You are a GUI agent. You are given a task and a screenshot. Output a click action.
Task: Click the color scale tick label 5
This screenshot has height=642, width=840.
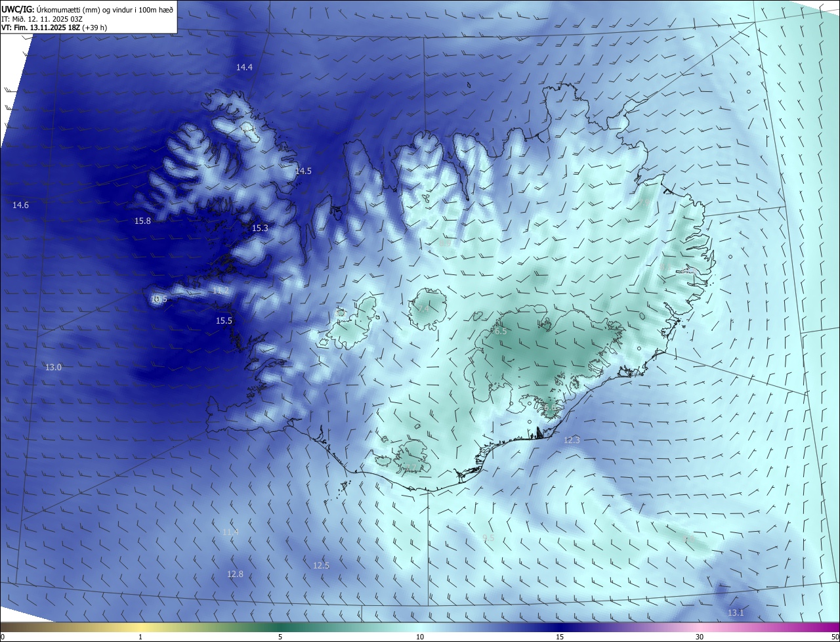[x=280, y=637]
